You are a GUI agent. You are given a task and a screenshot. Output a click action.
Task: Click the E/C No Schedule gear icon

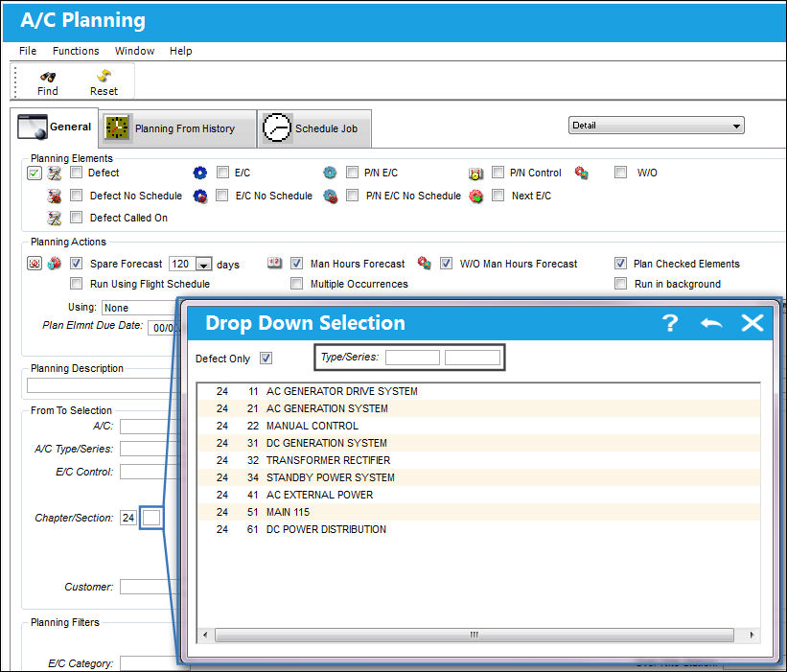(199, 196)
